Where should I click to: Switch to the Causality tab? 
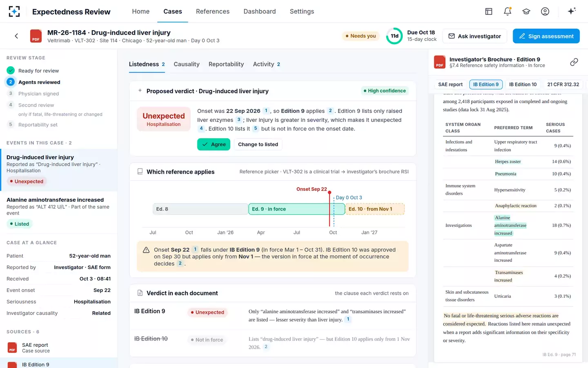pos(187,64)
